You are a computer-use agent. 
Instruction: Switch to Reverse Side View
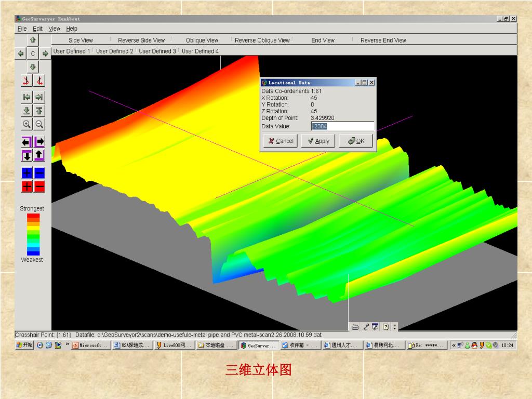141,40
